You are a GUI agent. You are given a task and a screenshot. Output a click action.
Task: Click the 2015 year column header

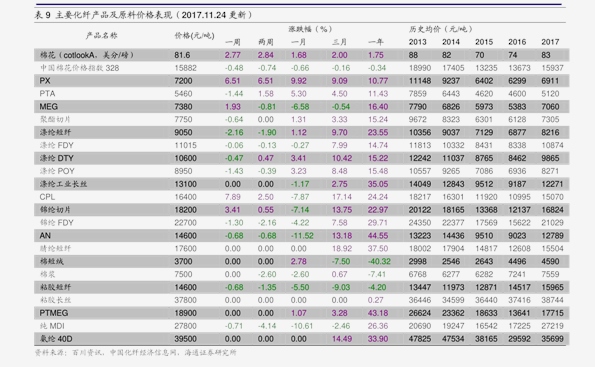click(x=484, y=42)
